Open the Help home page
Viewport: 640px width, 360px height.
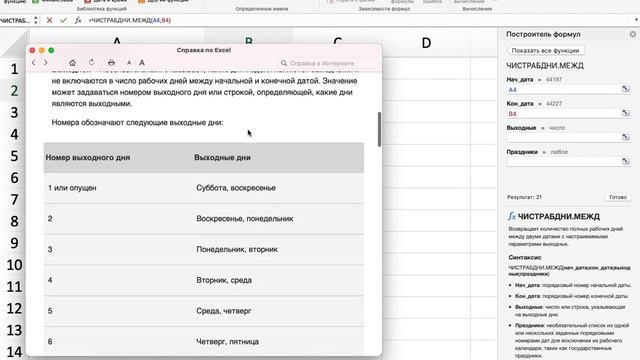(72, 62)
